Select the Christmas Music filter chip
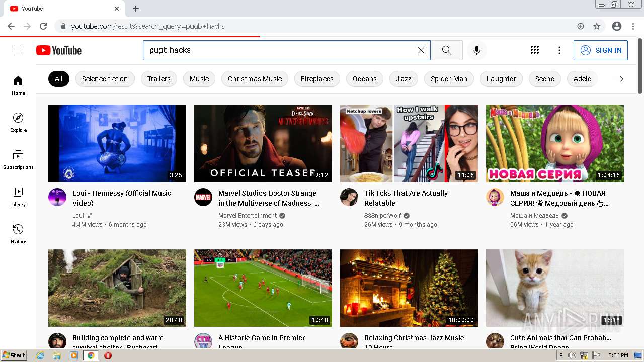644x362 pixels. coord(255,79)
